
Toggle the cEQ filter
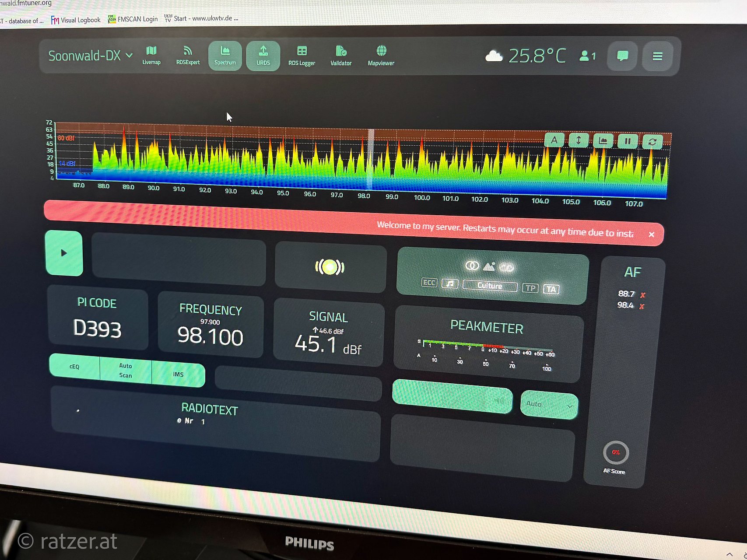tap(75, 366)
